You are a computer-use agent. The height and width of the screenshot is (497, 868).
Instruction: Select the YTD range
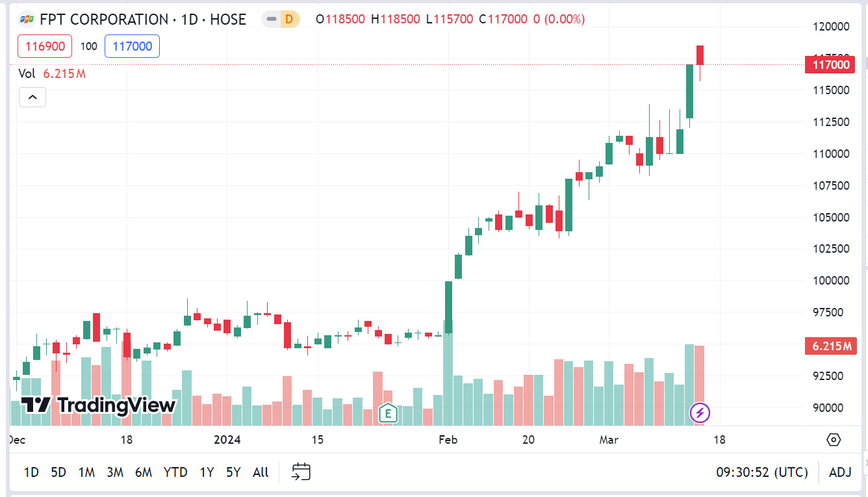tap(175, 472)
